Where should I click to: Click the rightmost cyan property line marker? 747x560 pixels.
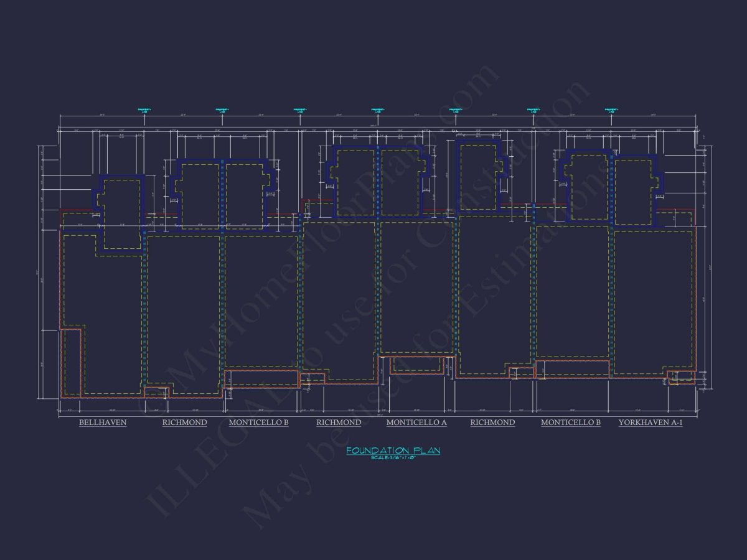click(611, 110)
